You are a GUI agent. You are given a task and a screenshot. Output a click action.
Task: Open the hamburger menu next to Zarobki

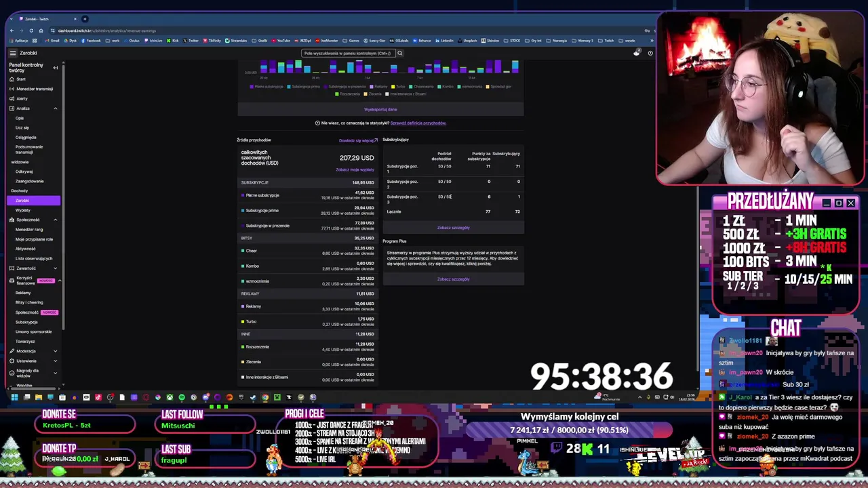(12, 53)
